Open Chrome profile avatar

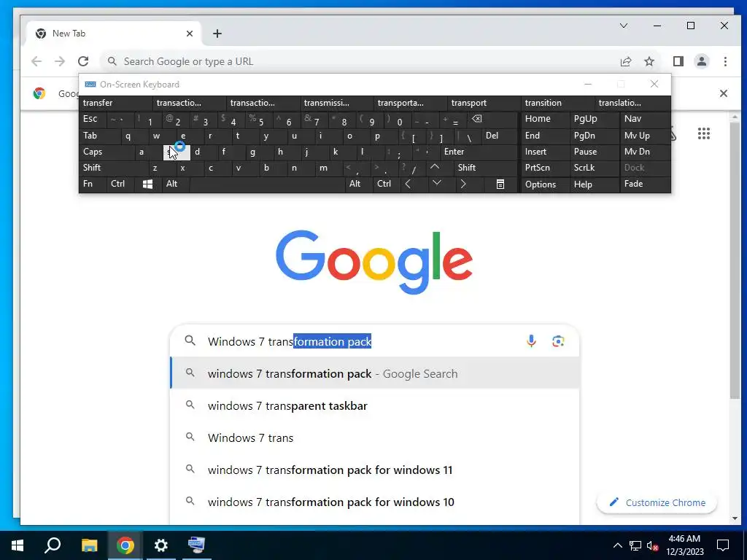tap(702, 61)
